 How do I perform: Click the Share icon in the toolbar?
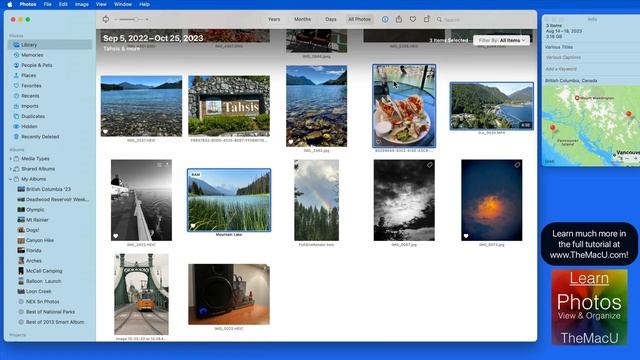pyautogui.click(x=399, y=19)
